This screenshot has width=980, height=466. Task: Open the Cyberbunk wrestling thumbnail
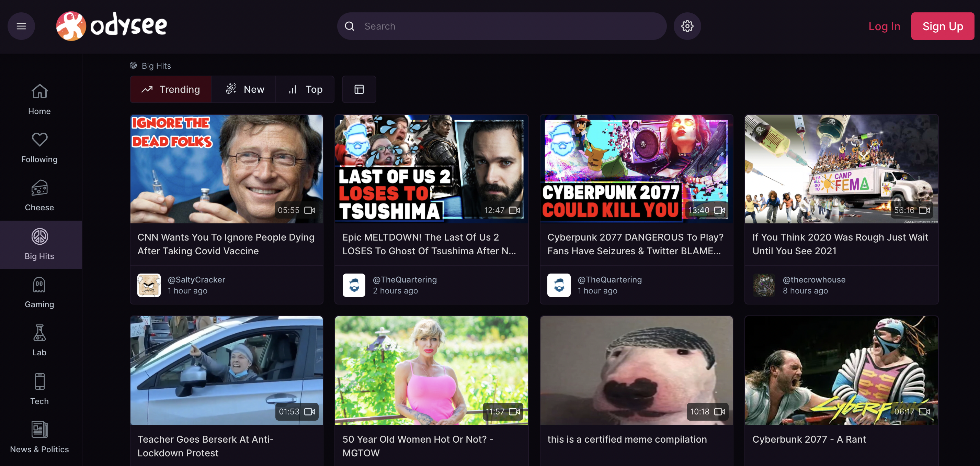pos(842,370)
